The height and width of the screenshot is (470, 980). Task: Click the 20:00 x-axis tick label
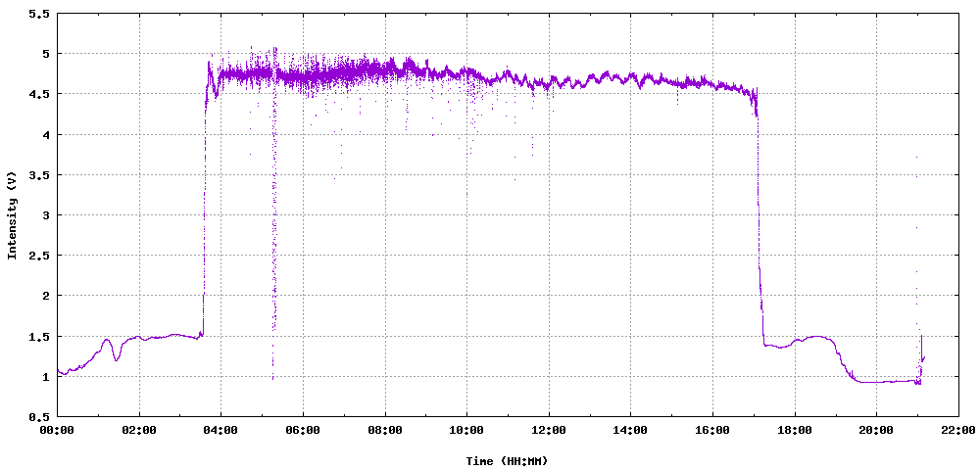876,430
